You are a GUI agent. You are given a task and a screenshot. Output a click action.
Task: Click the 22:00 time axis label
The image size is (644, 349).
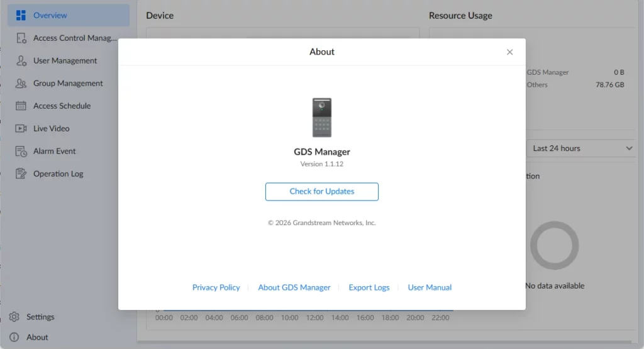[x=440, y=318]
